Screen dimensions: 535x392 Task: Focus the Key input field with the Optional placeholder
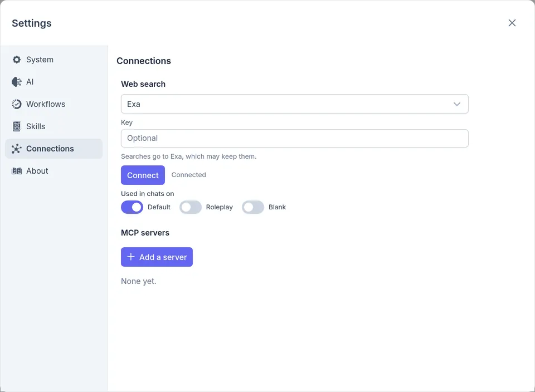[294, 139]
